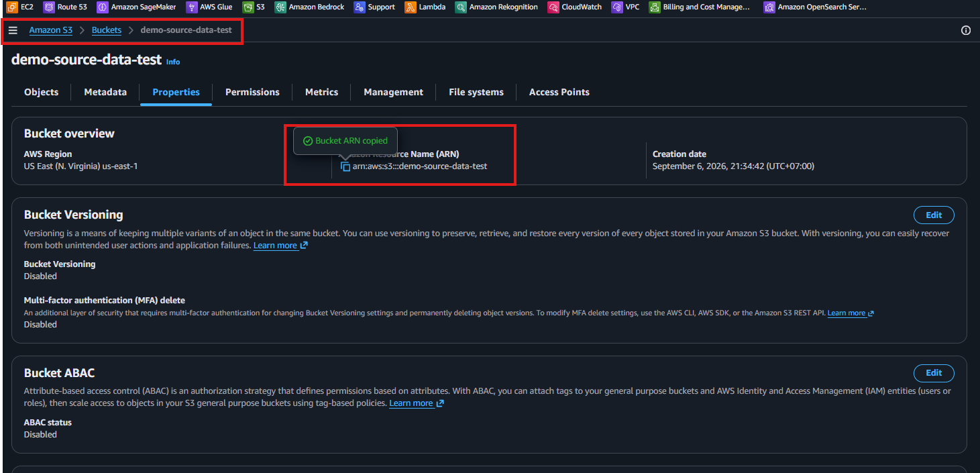
Task: Click the AWS Region label
Action: pos(48,154)
